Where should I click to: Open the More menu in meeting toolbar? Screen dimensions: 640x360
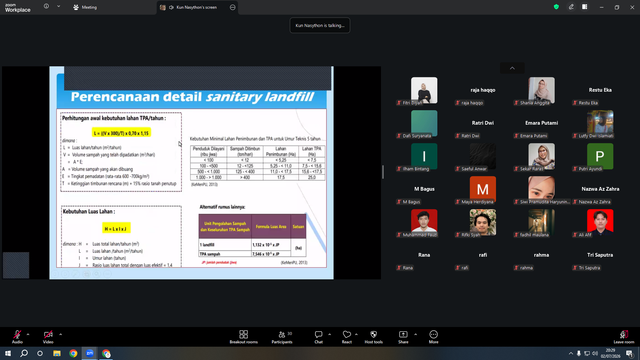(433, 337)
